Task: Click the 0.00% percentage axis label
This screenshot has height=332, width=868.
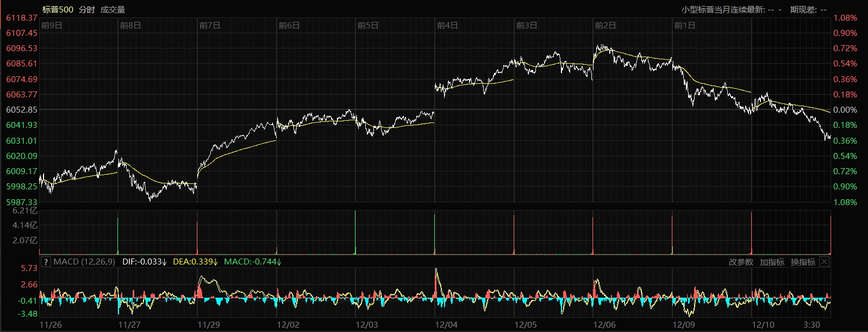Action: point(845,110)
